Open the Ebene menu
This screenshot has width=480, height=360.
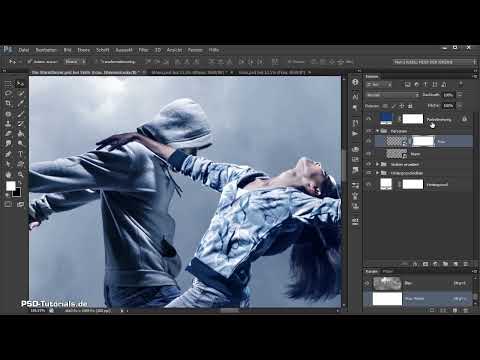tap(84, 50)
